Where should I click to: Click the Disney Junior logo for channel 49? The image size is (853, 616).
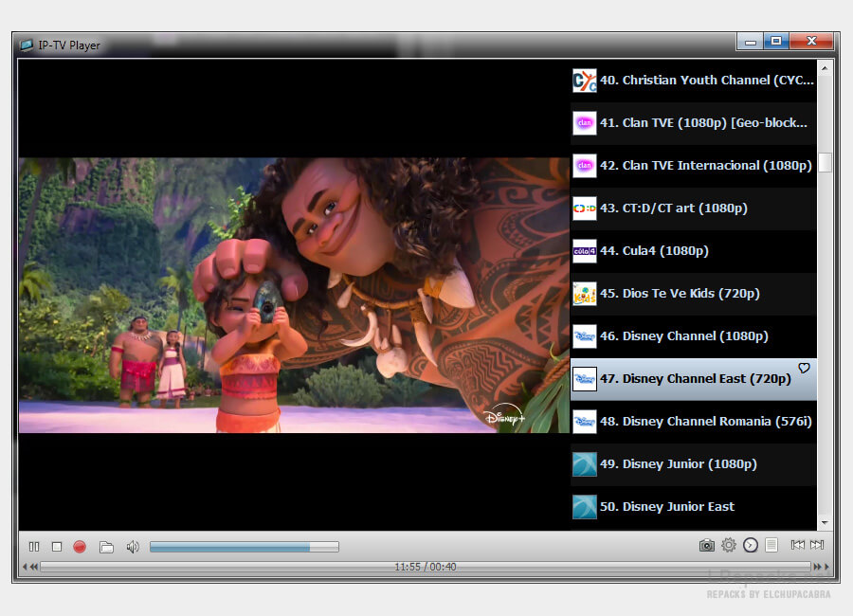pos(585,464)
